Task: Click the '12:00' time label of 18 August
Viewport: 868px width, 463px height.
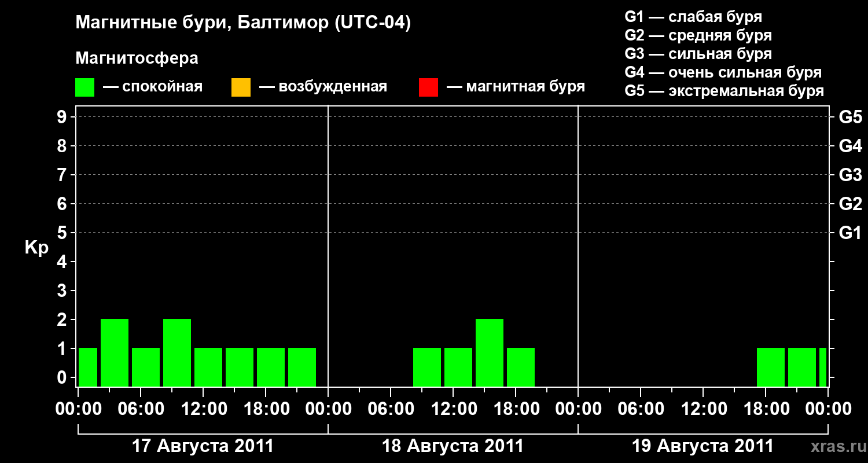Action: tap(453, 409)
